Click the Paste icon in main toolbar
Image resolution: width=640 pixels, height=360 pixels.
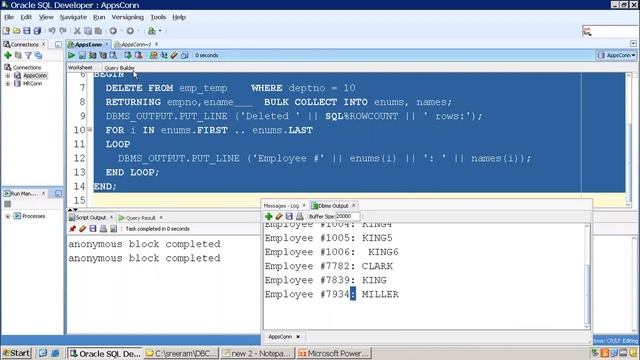pos(98,31)
